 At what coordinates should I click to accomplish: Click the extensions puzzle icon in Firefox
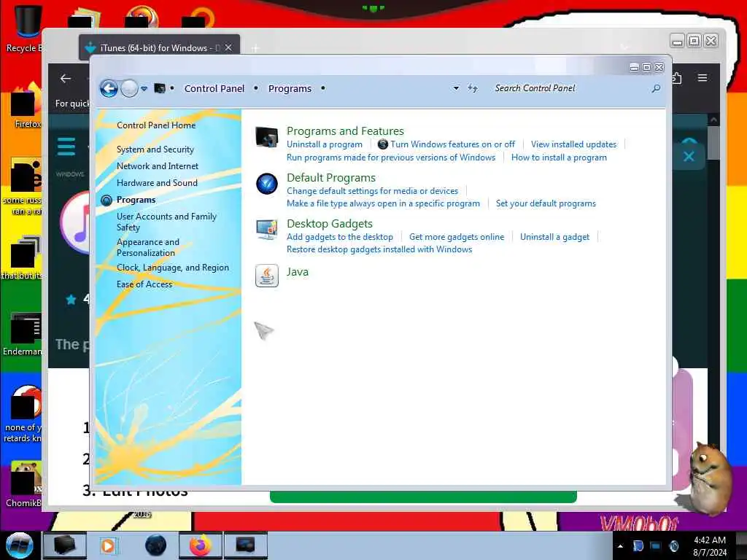[677, 77]
